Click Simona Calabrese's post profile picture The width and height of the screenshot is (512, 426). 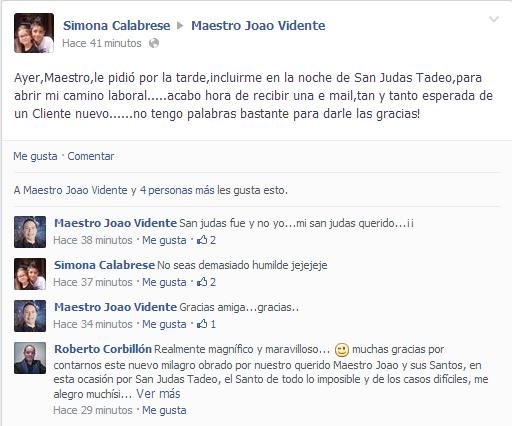tap(34, 33)
